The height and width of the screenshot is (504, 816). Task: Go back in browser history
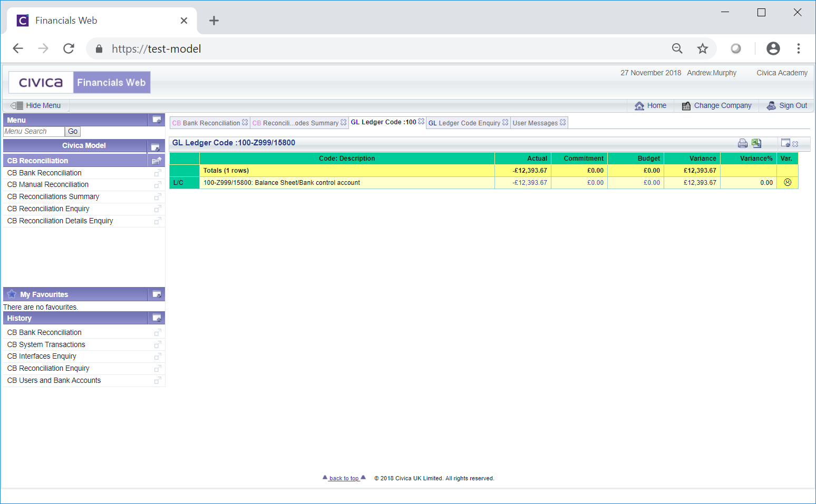click(x=18, y=48)
